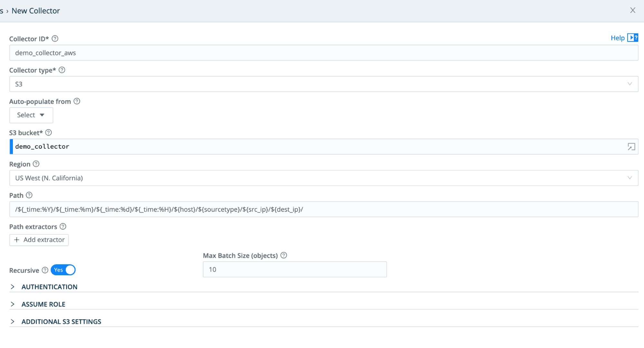Open the Region US West dropdown
644x348 pixels.
tap(323, 178)
